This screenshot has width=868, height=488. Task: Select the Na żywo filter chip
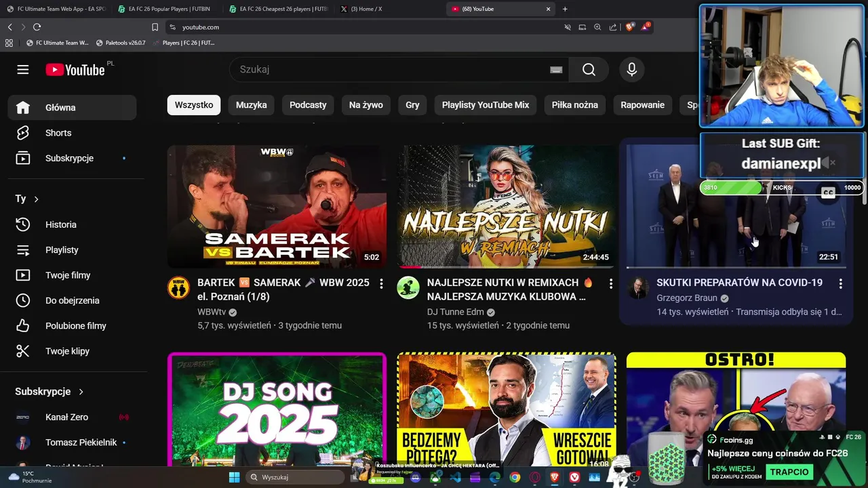(x=366, y=105)
